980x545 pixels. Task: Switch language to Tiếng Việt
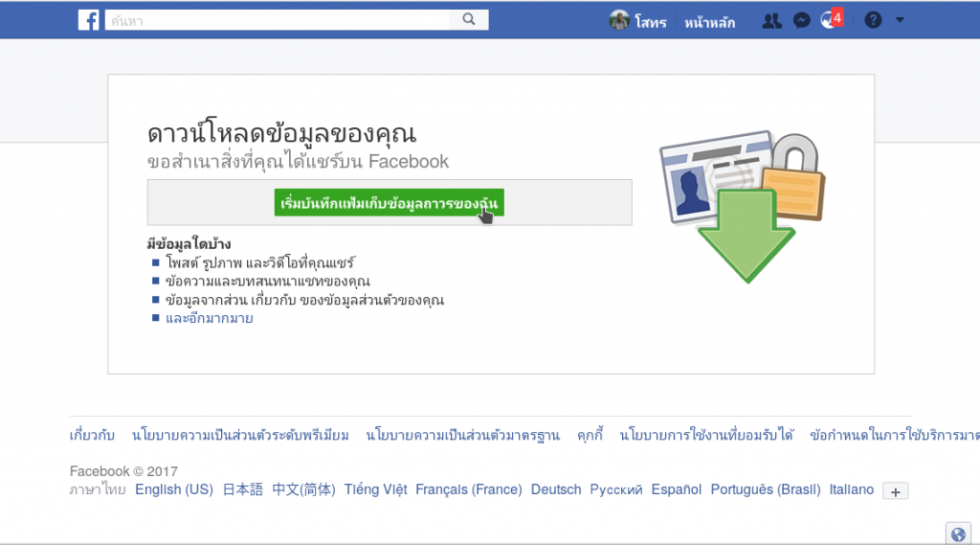[375, 489]
